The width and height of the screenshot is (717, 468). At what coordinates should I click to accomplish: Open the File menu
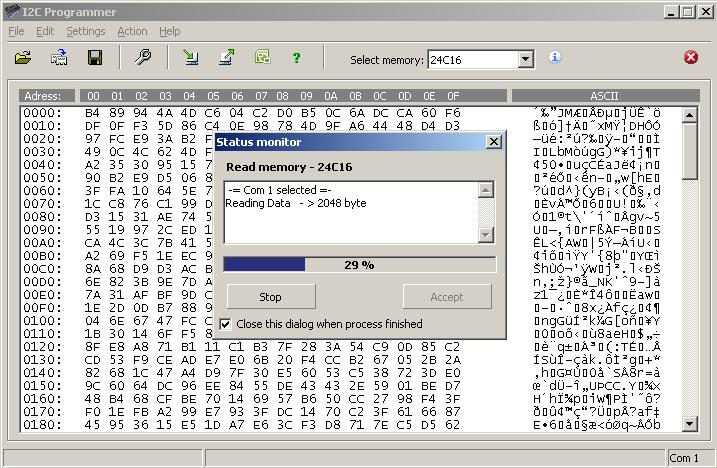[x=16, y=31]
